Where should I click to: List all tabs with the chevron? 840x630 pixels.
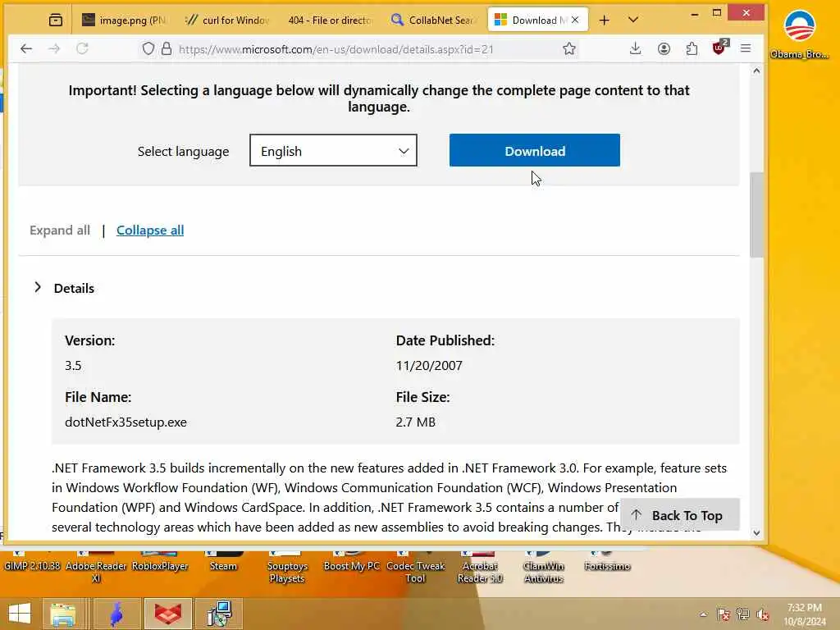pyautogui.click(x=633, y=21)
